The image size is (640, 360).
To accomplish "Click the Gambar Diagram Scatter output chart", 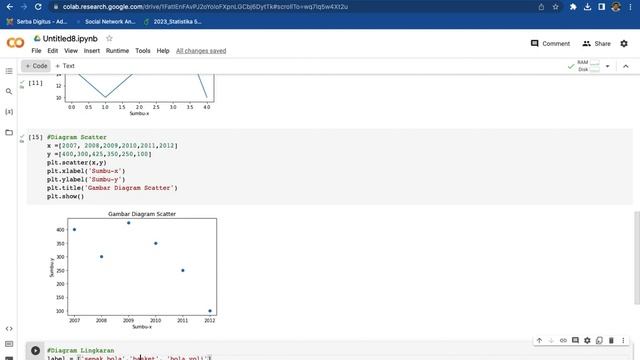I will click(134, 270).
